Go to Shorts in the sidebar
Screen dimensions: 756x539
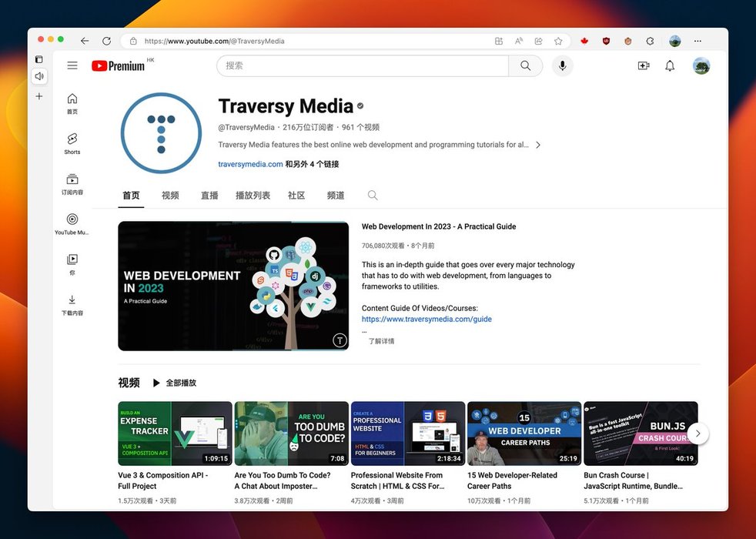click(x=72, y=142)
